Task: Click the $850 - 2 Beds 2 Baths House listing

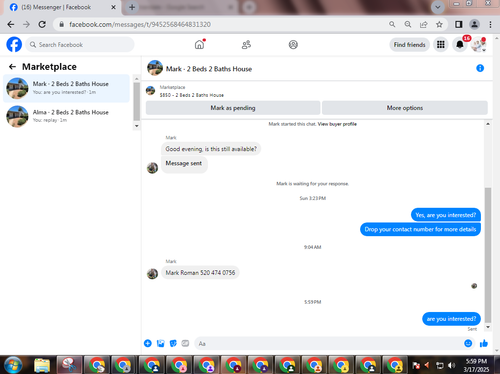Action: click(x=191, y=95)
